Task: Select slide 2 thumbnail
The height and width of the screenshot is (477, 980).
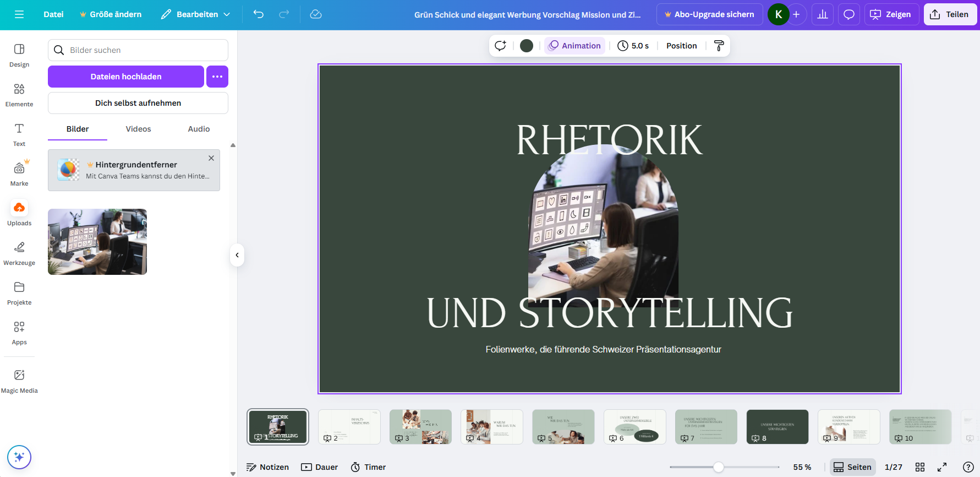Action: pos(349,427)
